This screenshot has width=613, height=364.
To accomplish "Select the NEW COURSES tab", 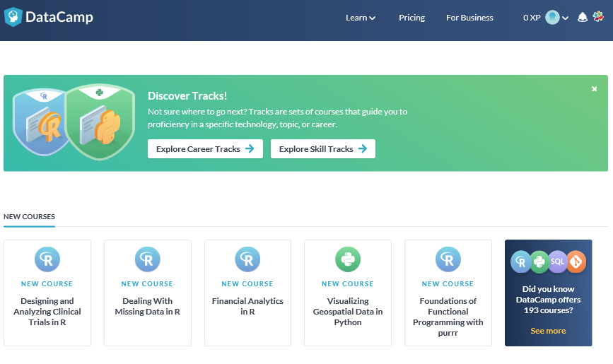I will pyautogui.click(x=29, y=216).
